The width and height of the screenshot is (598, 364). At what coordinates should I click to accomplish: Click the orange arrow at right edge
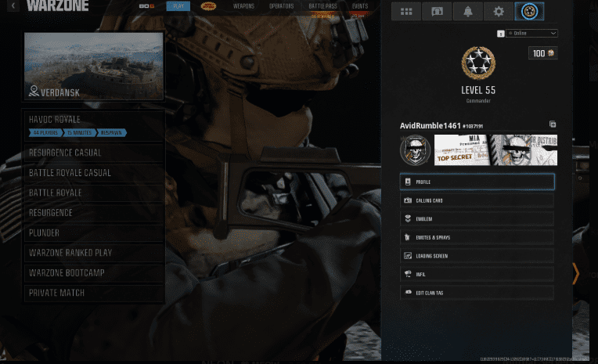575,273
